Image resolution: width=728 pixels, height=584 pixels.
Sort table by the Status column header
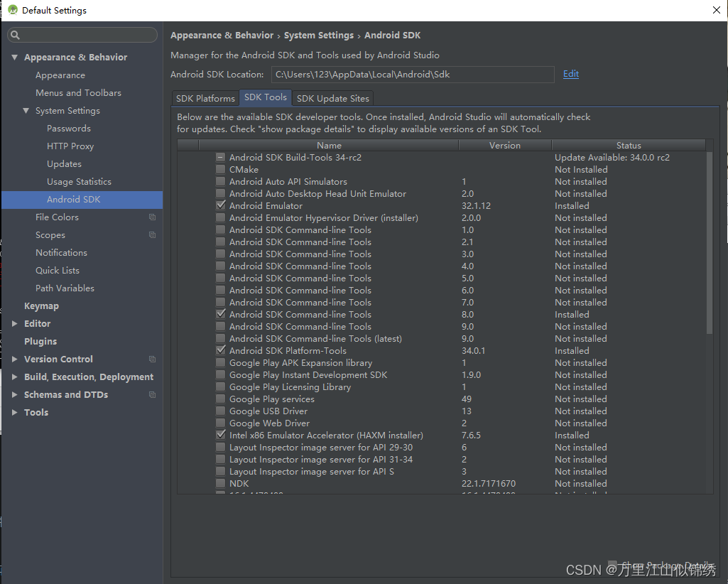pyautogui.click(x=628, y=146)
